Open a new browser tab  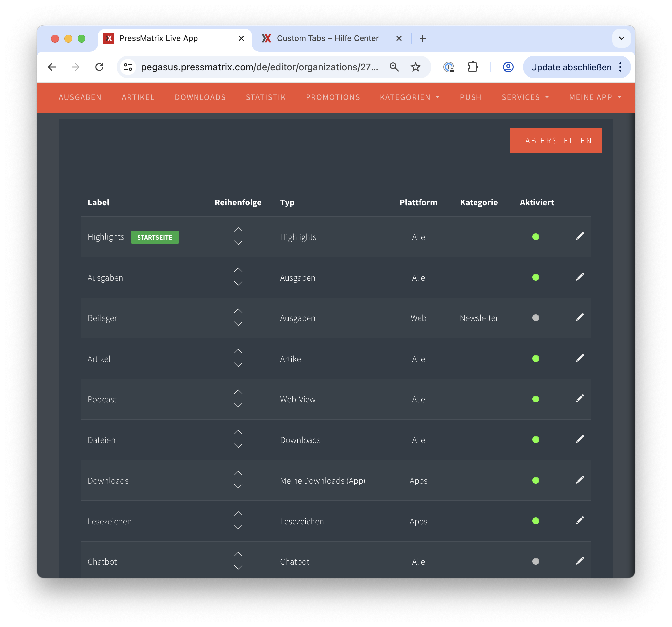[x=422, y=38]
